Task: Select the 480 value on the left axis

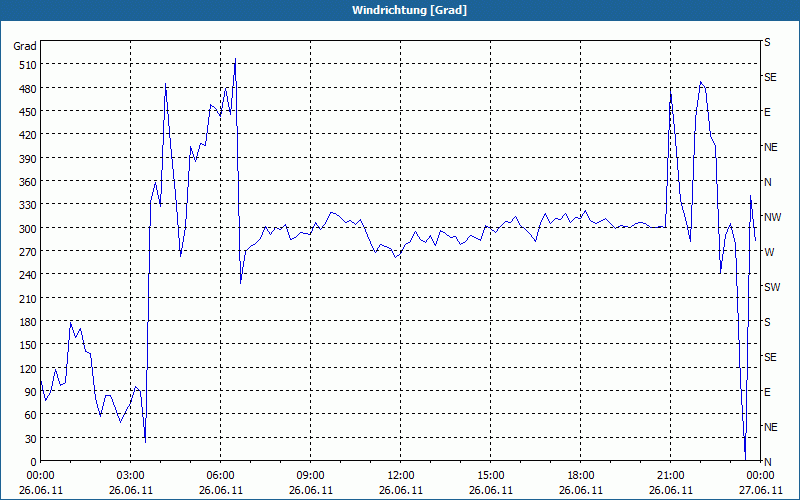Action: (x=28, y=89)
